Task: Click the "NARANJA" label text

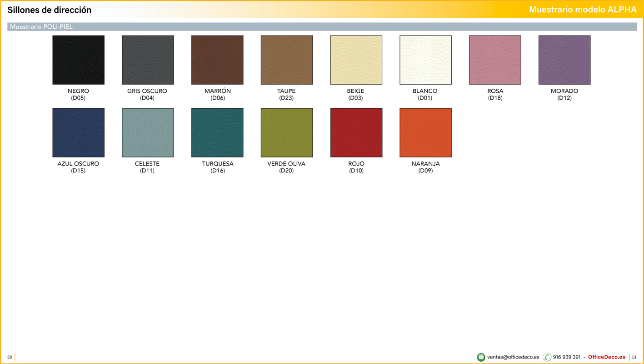Action: coord(426,164)
